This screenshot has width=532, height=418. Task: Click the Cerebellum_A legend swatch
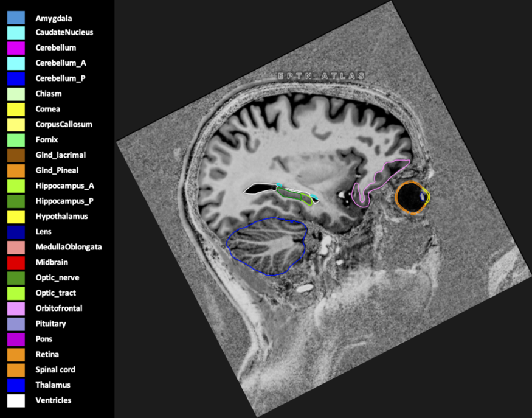[16, 63]
